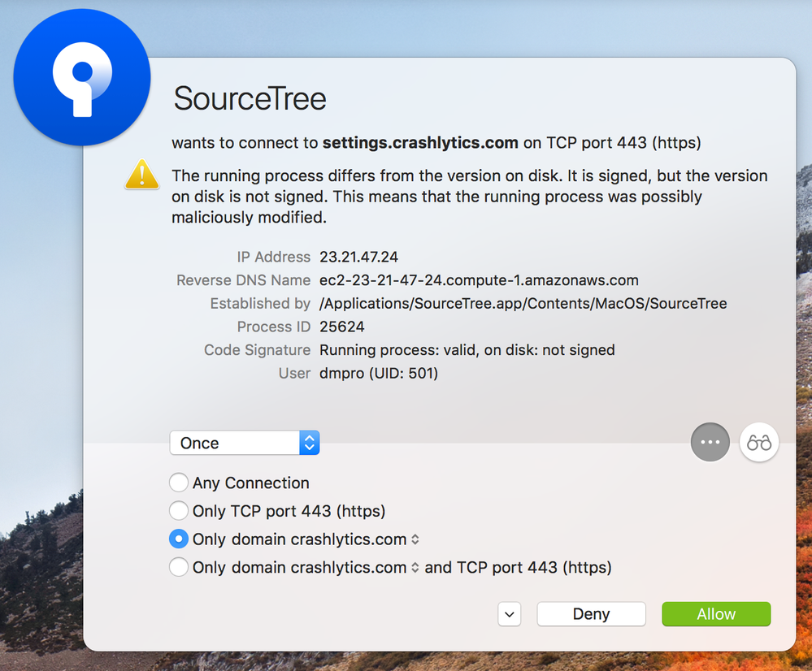Click the Process ID value 25624
This screenshot has width=812, height=671.
(x=341, y=327)
